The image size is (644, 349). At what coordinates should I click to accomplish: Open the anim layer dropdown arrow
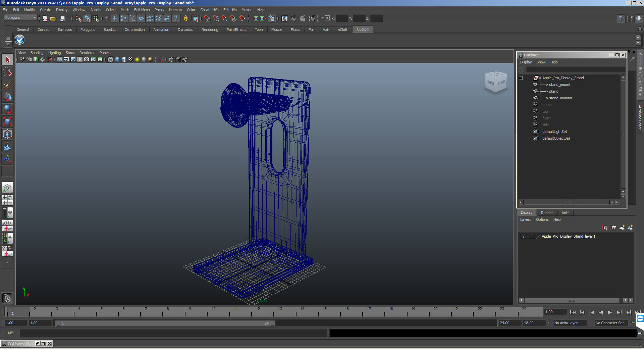point(549,323)
